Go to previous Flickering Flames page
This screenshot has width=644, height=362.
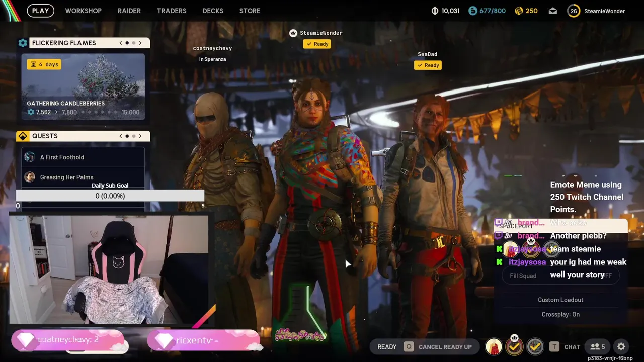tap(121, 43)
